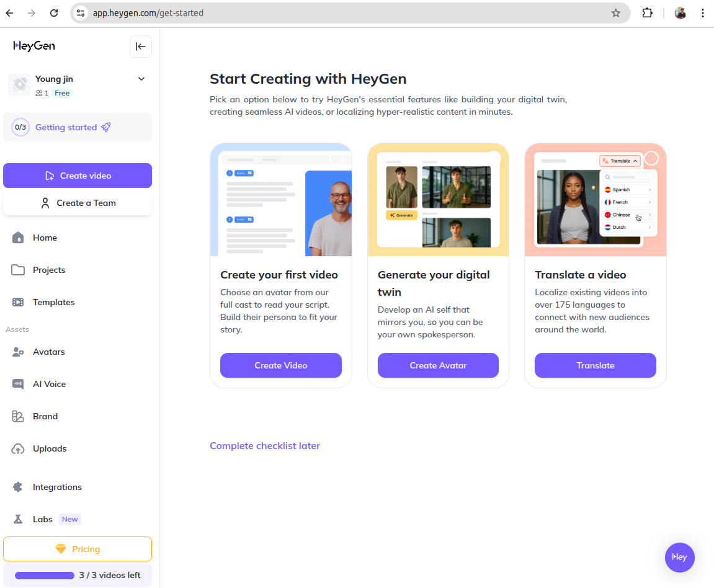Click the Free plan badge
This screenshot has height=588, width=714.
[x=62, y=93]
